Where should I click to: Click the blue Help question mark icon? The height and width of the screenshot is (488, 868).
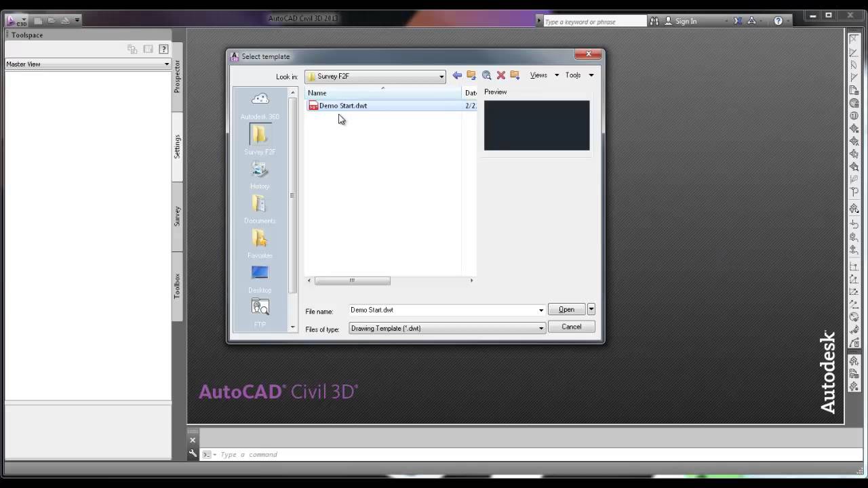pyautogui.click(x=778, y=21)
